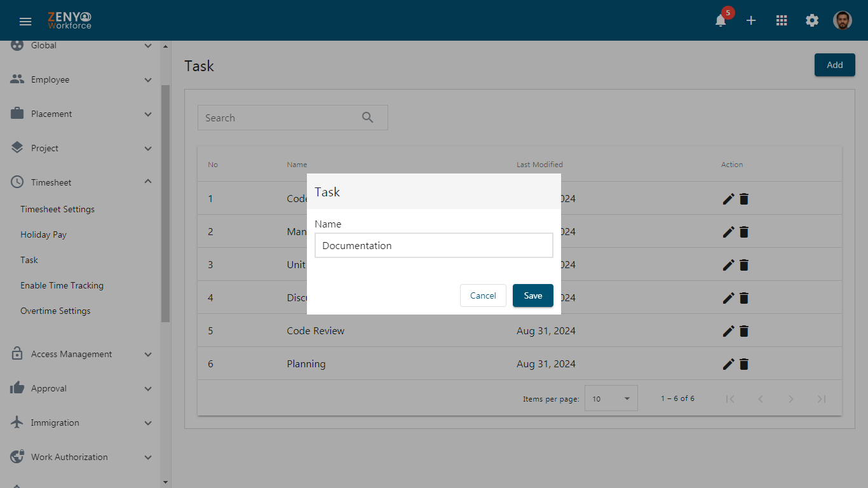The image size is (868, 488).
Task: Click the plus quick-add icon
Action: pos(751,20)
